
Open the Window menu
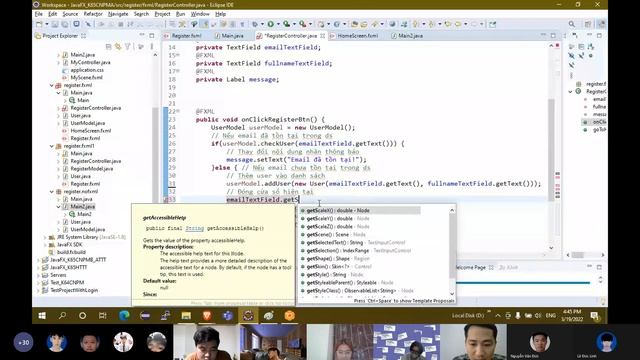[x=200, y=14]
